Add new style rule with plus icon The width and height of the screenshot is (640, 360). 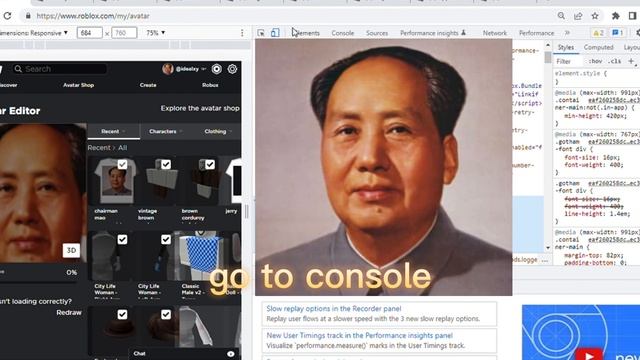631,61
